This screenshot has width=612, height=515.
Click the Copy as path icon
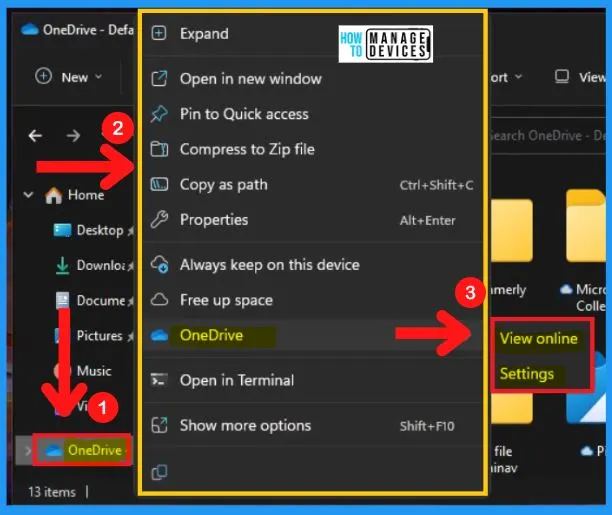click(x=159, y=184)
